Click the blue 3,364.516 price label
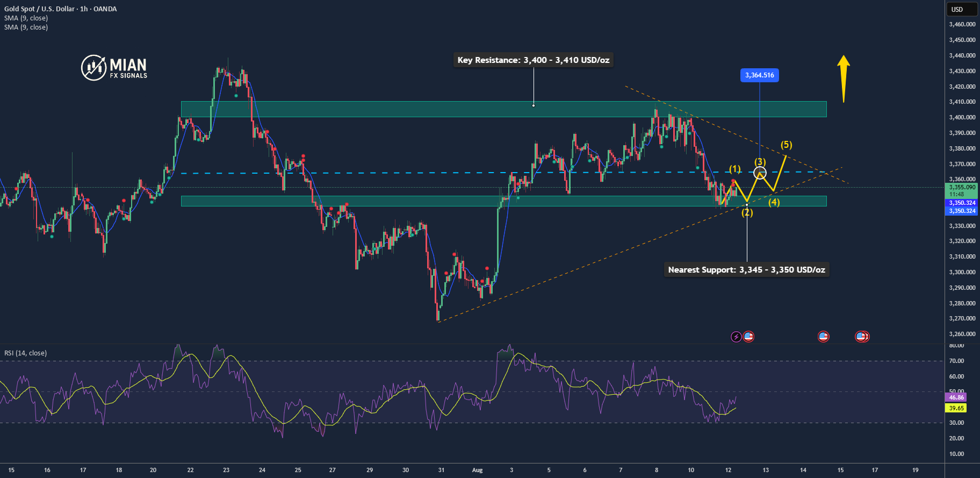Image resolution: width=980 pixels, height=478 pixels. [760, 75]
